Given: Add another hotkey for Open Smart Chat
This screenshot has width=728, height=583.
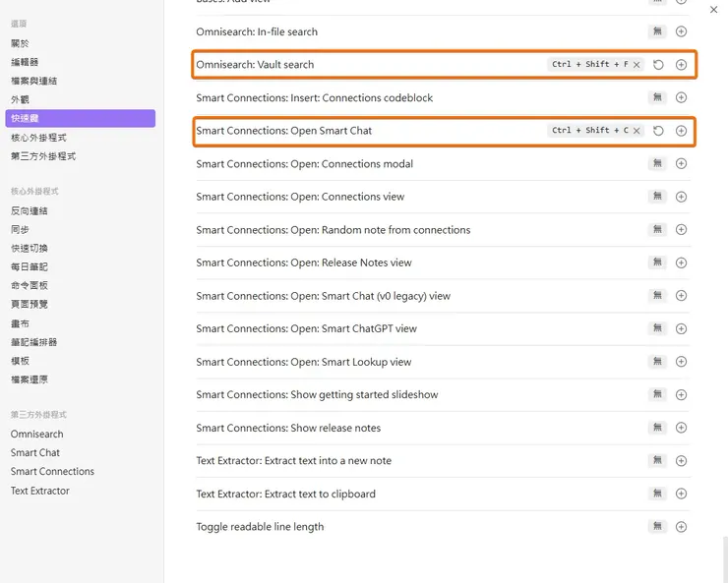Looking at the screenshot, I should tap(681, 131).
